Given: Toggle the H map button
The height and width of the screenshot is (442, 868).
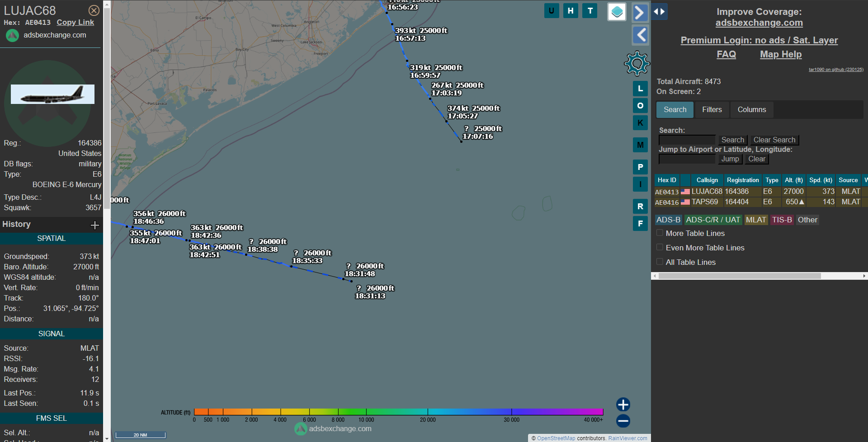Looking at the screenshot, I should (x=571, y=11).
